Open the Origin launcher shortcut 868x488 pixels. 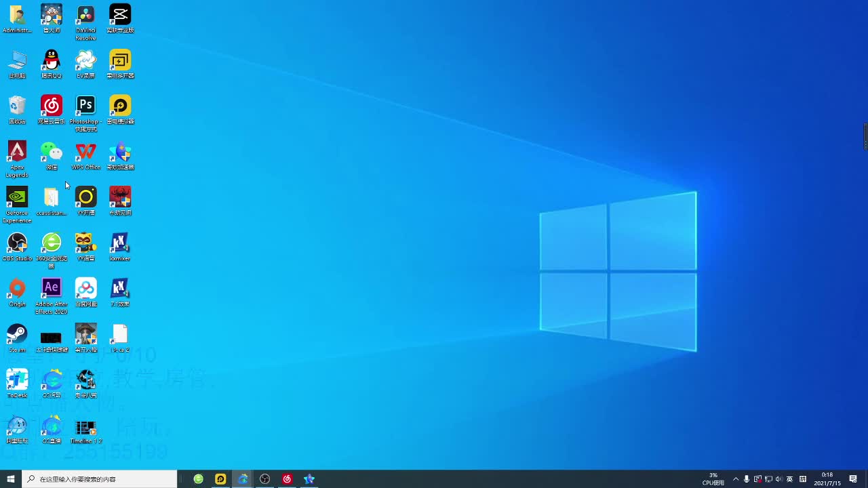pyautogui.click(x=17, y=292)
